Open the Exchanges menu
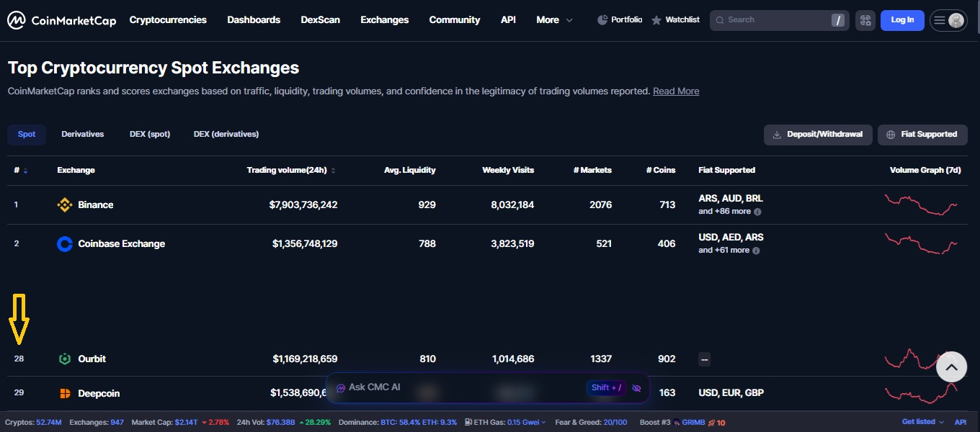The height and width of the screenshot is (432, 980). [385, 20]
